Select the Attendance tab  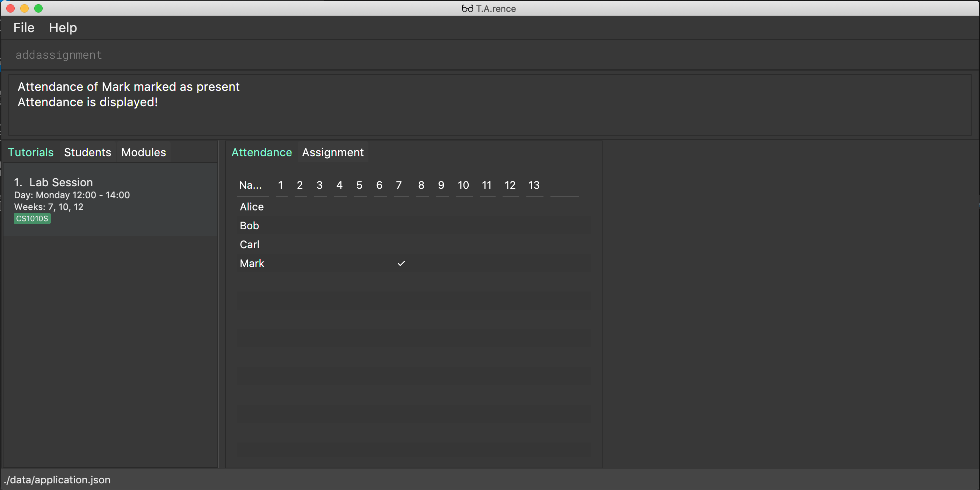pos(261,152)
